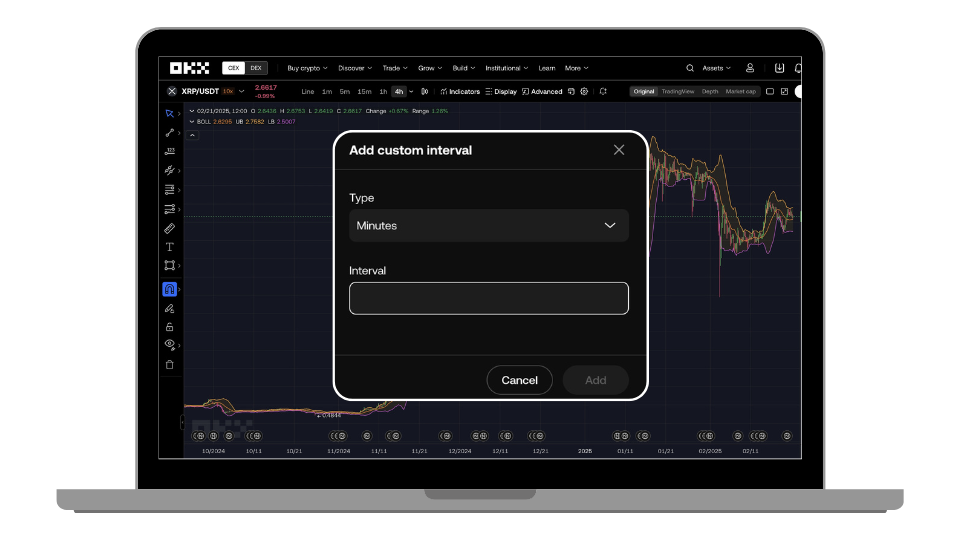
Task: Close the Add custom interval dialog
Action: [x=619, y=150]
